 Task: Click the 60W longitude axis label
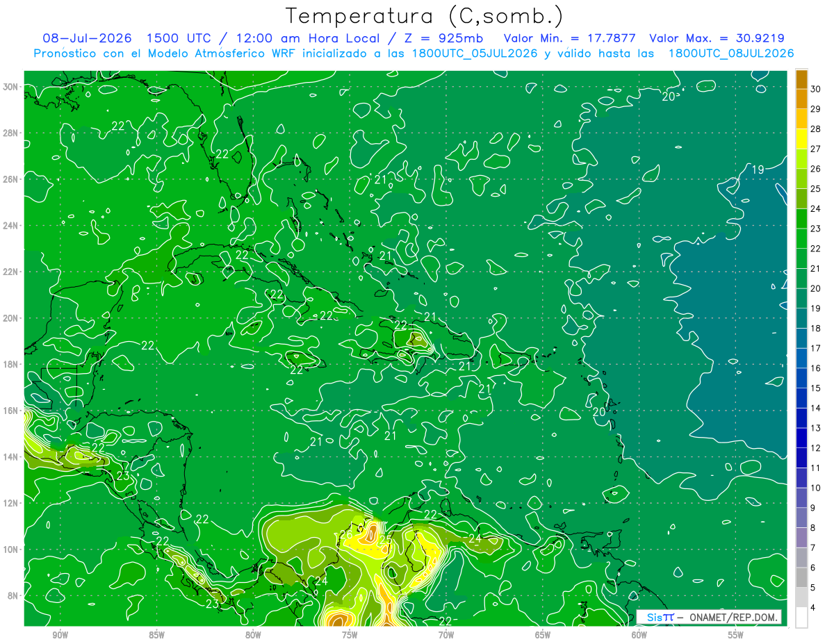coord(639,635)
